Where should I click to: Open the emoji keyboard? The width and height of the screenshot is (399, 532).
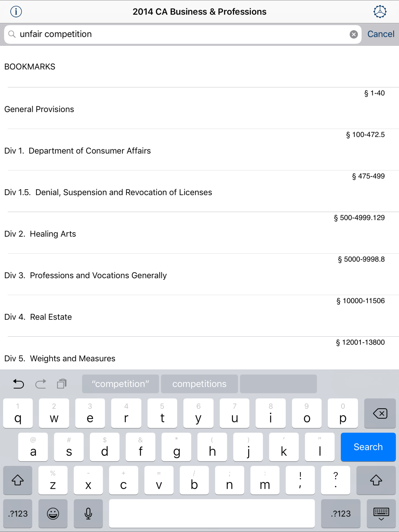coord(53,513)
